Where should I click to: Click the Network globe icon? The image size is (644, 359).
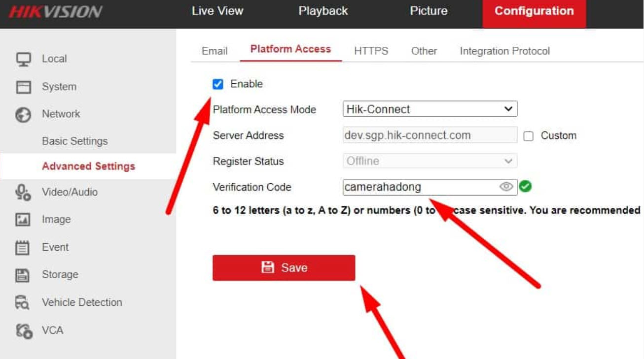(x=23, y=114)
